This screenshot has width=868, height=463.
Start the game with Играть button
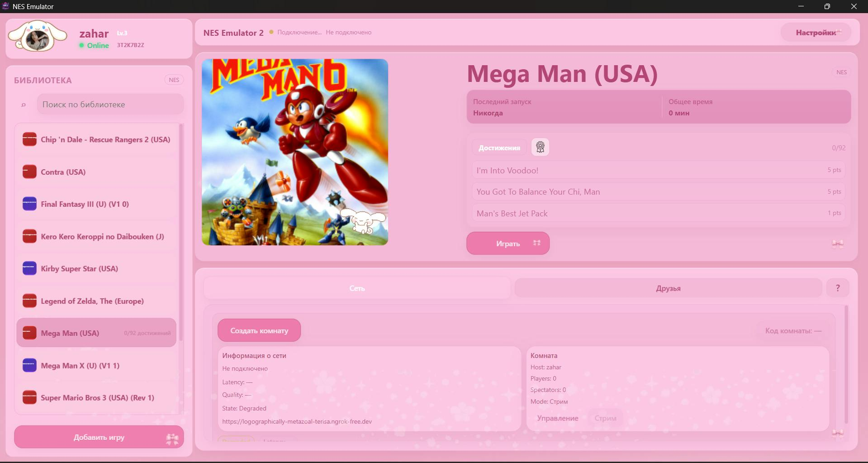tap(508, 243)
